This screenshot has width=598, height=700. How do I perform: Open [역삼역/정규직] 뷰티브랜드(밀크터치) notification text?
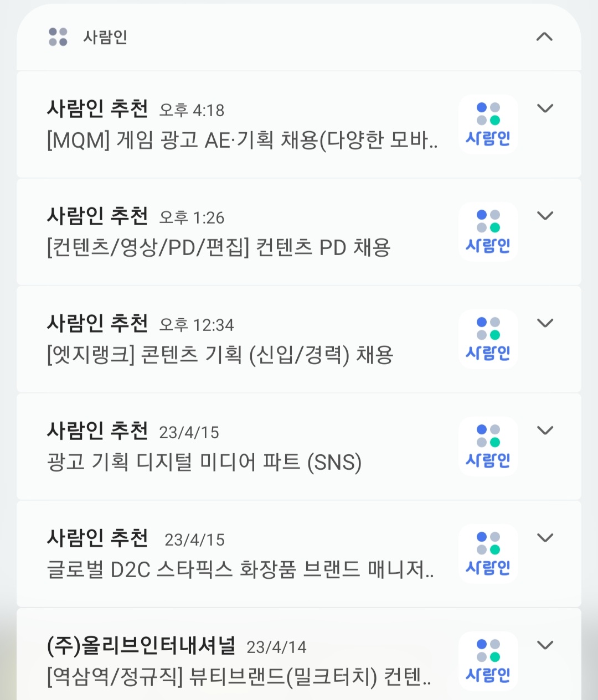point(239,677)
